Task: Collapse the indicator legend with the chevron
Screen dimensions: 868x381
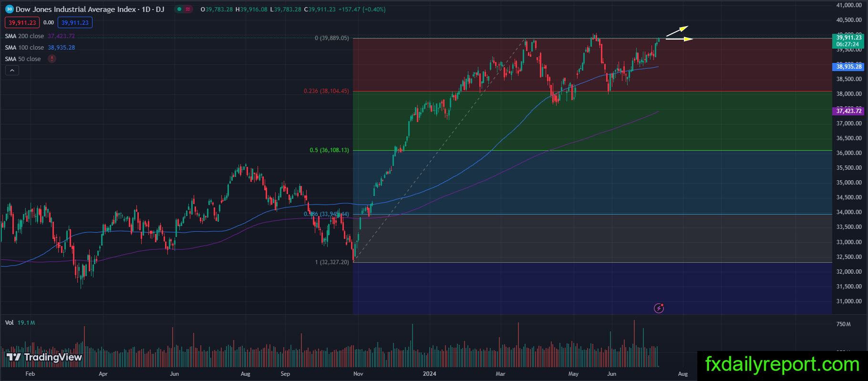Action: point(12,71)
